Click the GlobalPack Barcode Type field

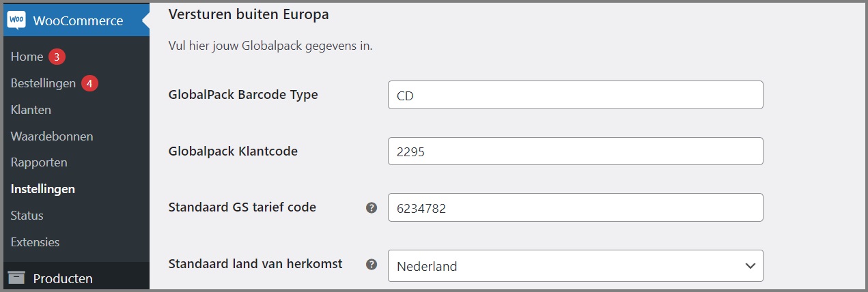click(575, 95)
